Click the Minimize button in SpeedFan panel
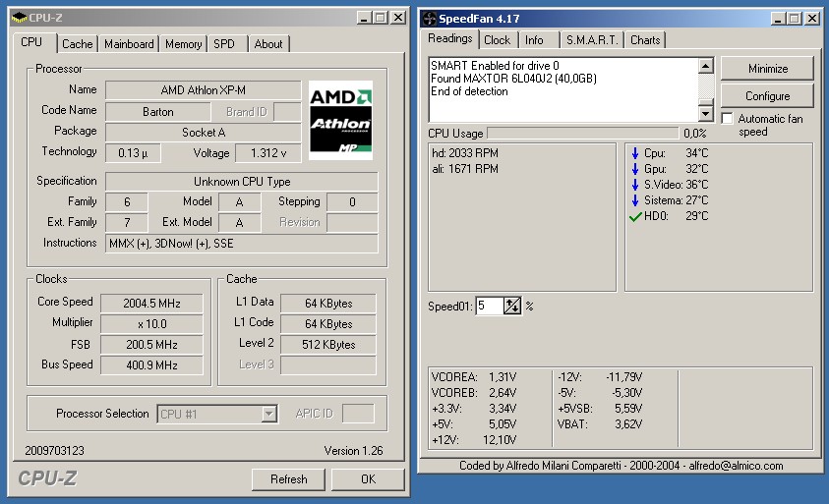 pyautogui.click(x=768, y=69)
